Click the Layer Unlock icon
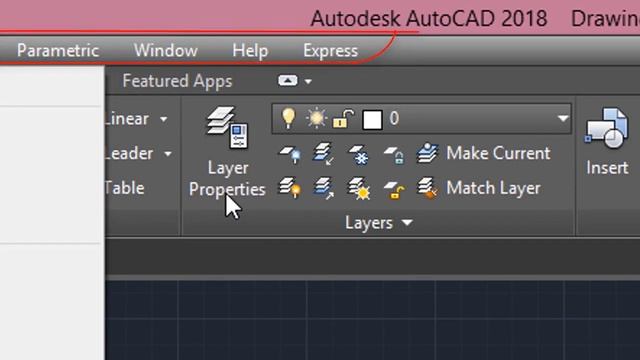640x360 pixels. [x=394, y=189]
